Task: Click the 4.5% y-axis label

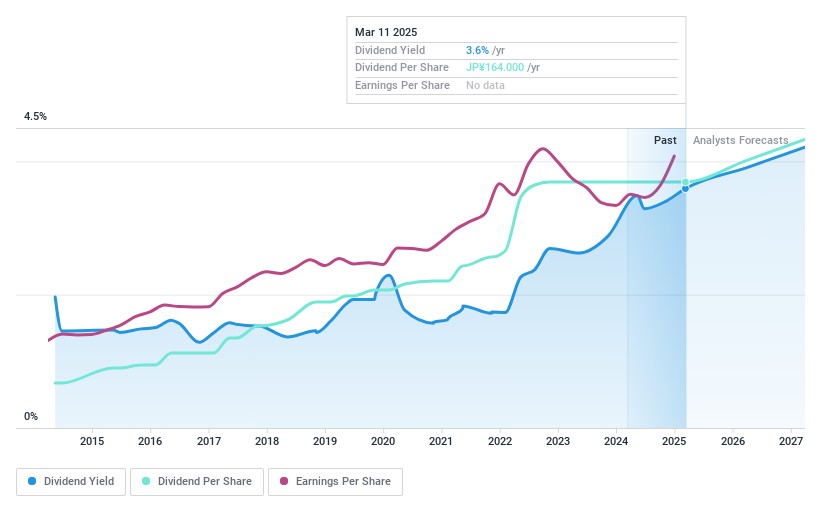Action: 36,117
